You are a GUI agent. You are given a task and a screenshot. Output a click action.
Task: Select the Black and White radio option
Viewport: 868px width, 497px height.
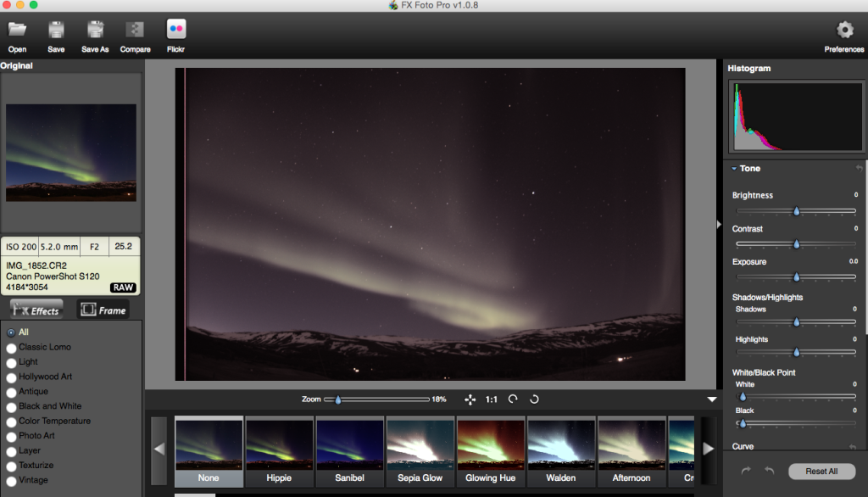click(x=11, y=407)
